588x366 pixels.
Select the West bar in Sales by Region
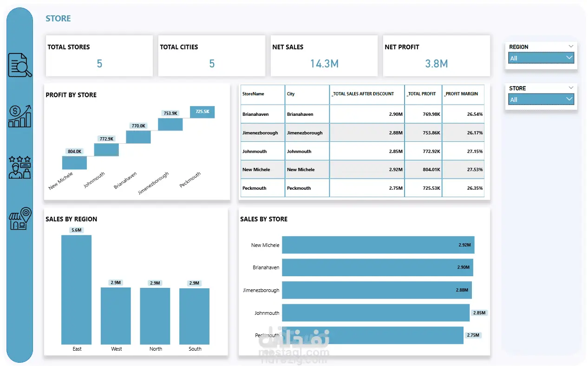tap(116, 316)
